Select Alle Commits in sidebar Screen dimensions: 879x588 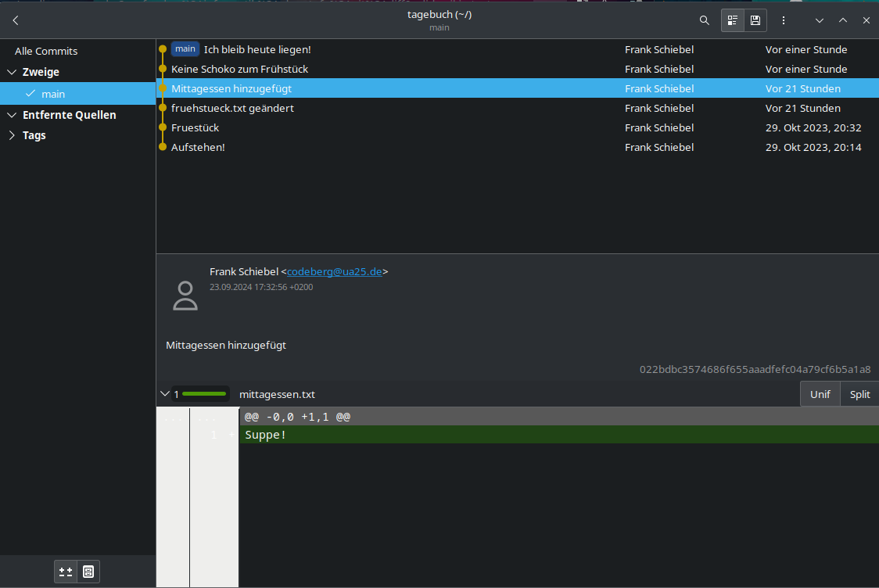coord(46,51)
